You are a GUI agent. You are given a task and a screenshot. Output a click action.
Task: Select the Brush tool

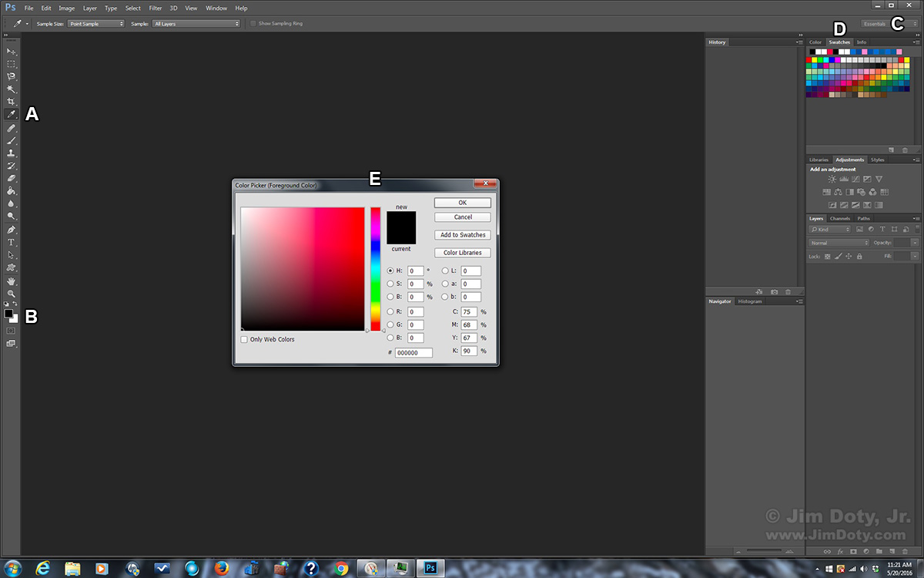tap(12, 141)
